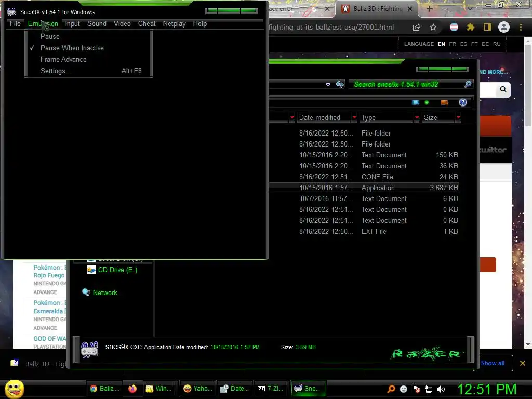Image resolution: width=532 pixels, height=399 pixels.
Task: Click Explorer search magnifier icon
Action: (x=468, y=84)
